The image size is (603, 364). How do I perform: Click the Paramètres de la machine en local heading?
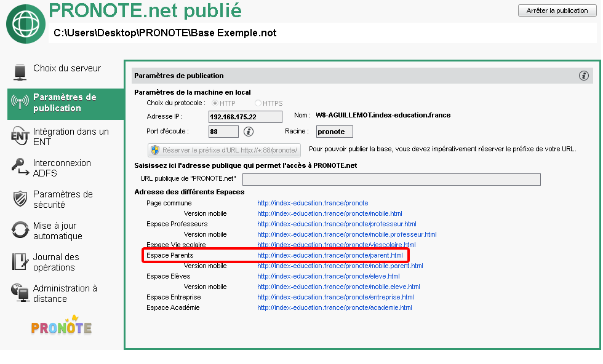click(x=192, y=92)
